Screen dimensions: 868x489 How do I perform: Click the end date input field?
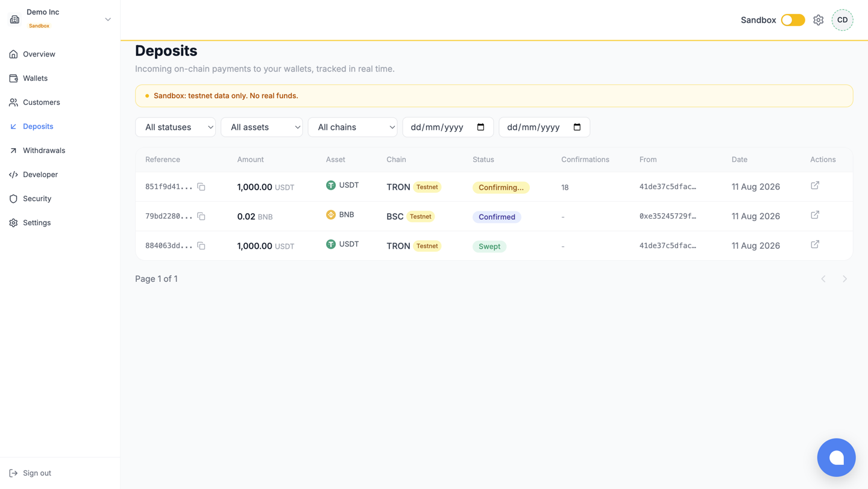[x=544, y=127]
